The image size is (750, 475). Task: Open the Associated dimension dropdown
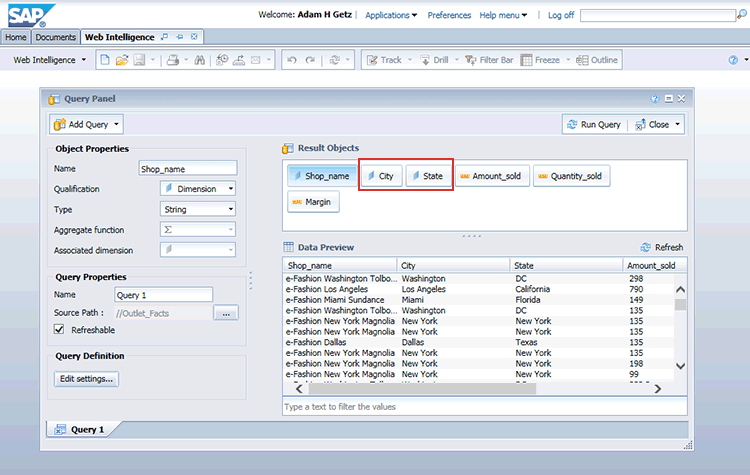pyautogui.click(x=198, y=250)
